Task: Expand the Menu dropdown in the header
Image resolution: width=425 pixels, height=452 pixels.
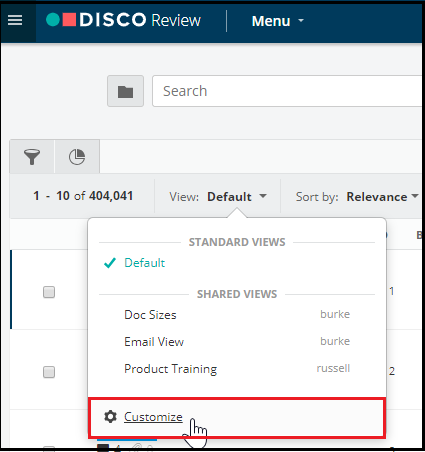Action: tap(278, 21)
